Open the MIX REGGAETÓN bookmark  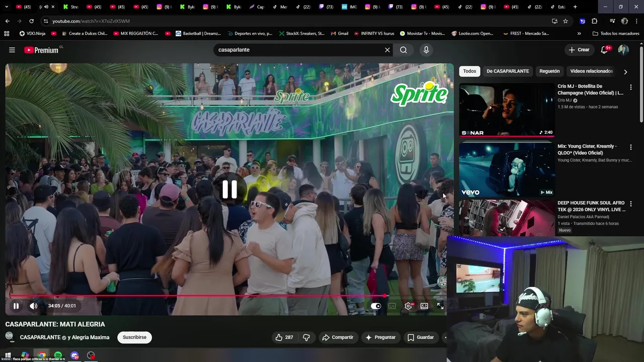pyautogui.click(x=136, y=34)
